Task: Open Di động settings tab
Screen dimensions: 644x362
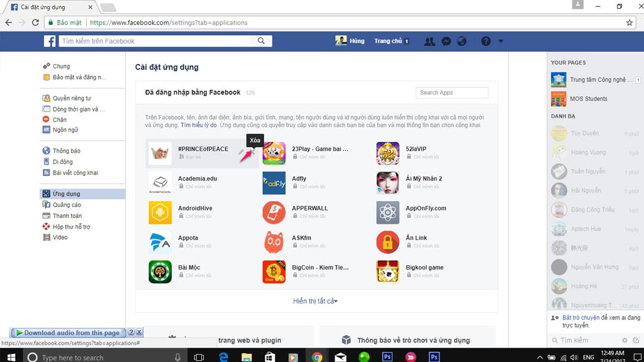Action: click(x=62, y=162)
